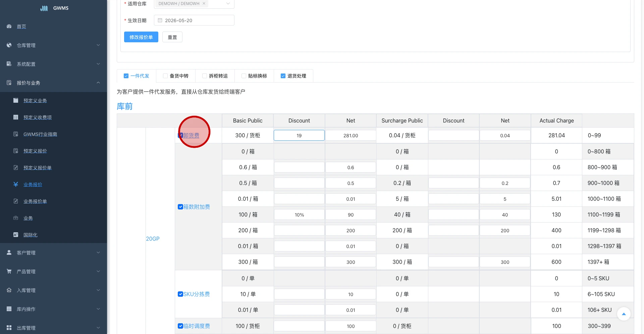The width and height of the screenshot is (644, 334).
Task: Open the 箱数附加费 link
Action: click(x=197, y=207)
